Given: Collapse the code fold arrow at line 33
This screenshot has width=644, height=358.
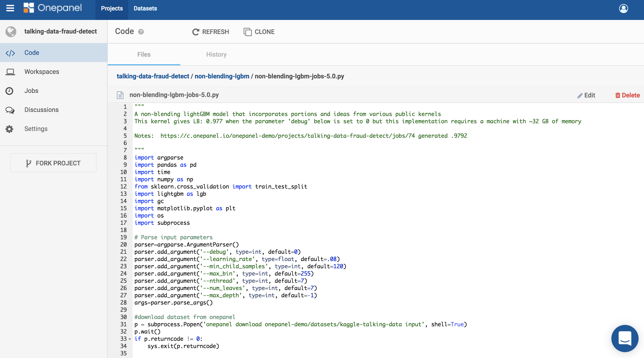Looking at the screenshot, I should [130, 339].
